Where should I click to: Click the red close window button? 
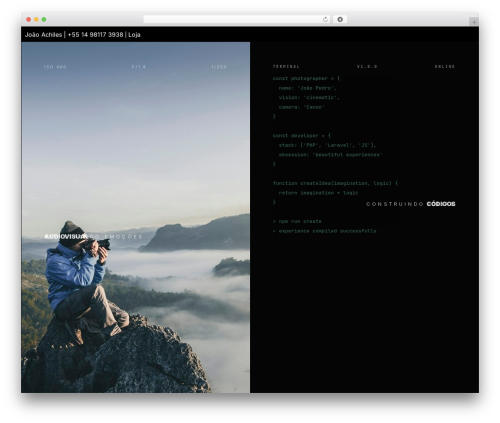coord(29,20)
